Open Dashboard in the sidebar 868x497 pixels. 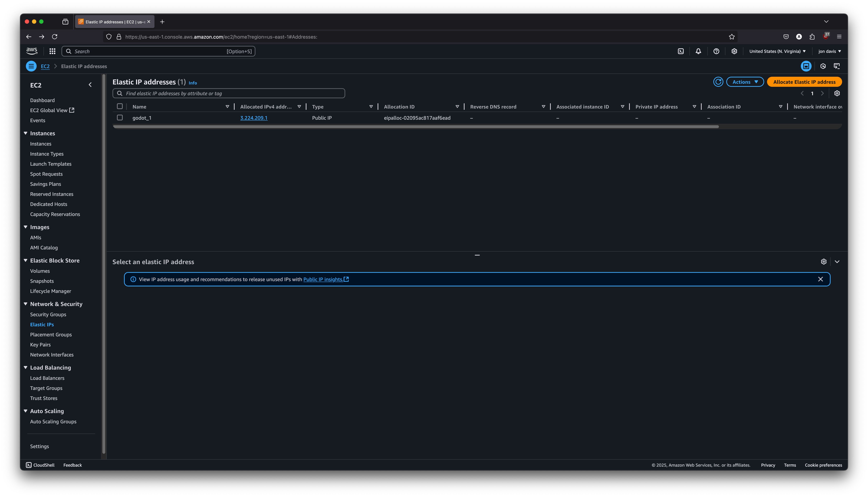pyautogui.click(x=42, y=100)
